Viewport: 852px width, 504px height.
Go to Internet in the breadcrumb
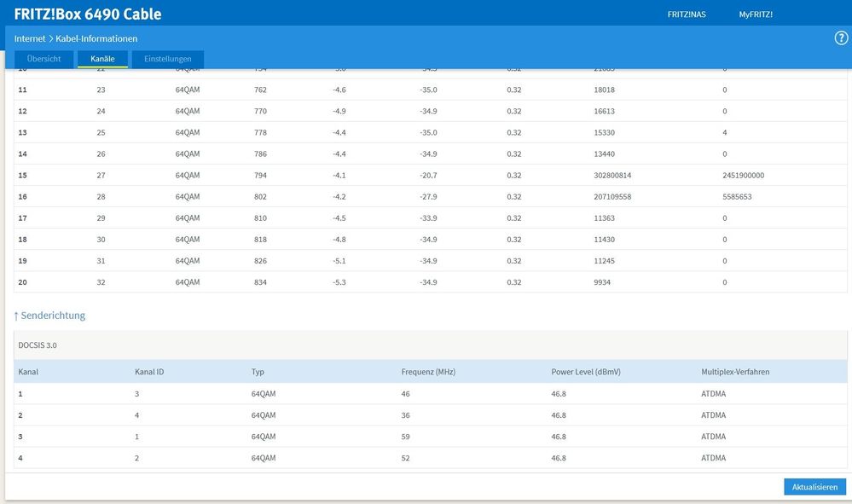tap(30, 38)
